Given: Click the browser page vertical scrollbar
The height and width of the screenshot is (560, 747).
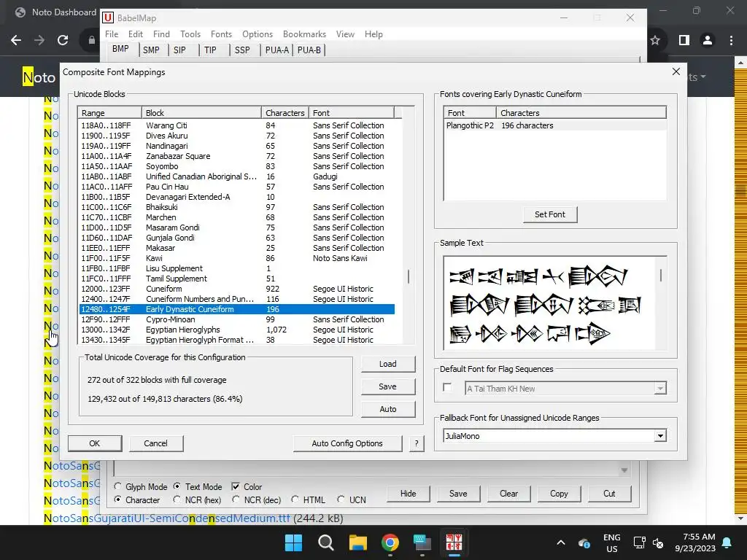Looking at the screenshot, I should tap(740, 290).
